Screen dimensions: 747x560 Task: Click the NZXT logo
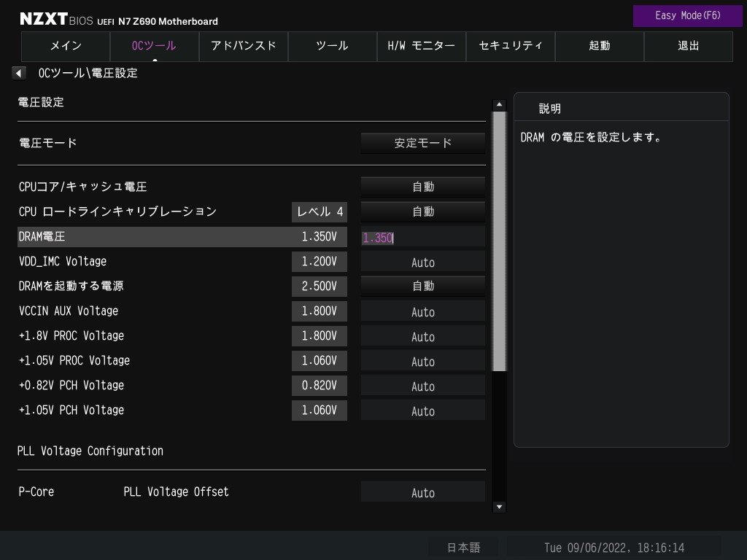click(43, 18)
